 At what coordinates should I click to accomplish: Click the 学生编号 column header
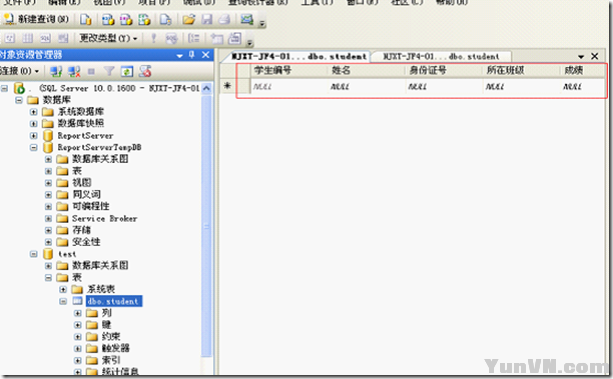pos(289,70)
